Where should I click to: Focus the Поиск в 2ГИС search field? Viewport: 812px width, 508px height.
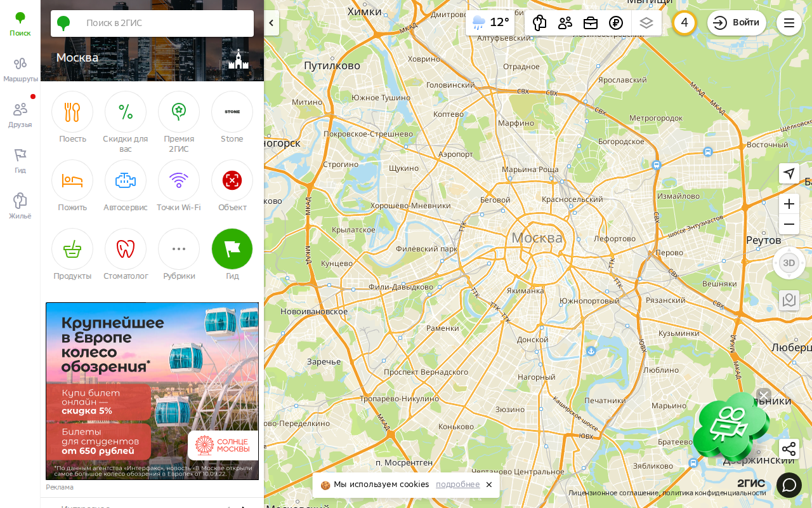pyautogui.click(x=152, y=23)
